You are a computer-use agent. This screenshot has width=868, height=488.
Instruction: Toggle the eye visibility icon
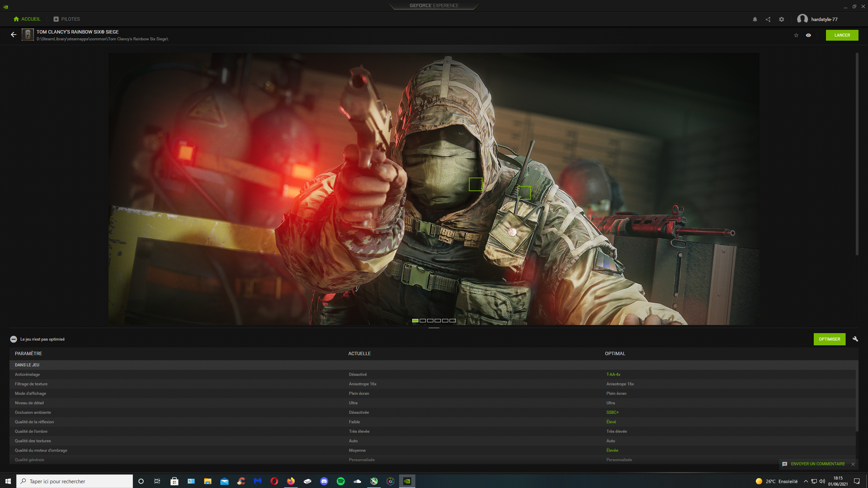pos(808,35)
